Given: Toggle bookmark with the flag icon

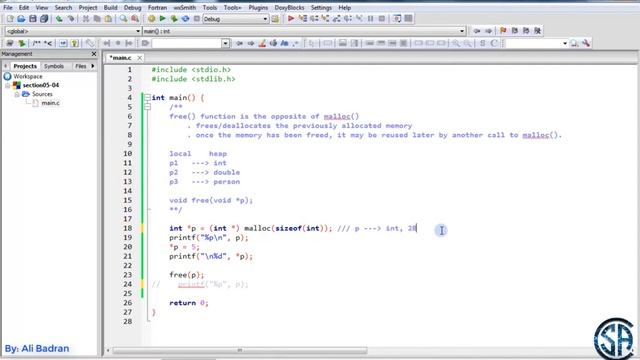Looking at the screenshot, I should pyautogui.click(x=503, y=31).
